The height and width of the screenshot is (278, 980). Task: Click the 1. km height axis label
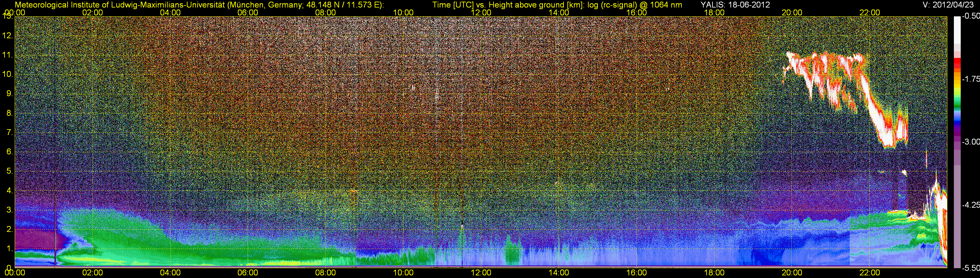[x=9, y=249]
